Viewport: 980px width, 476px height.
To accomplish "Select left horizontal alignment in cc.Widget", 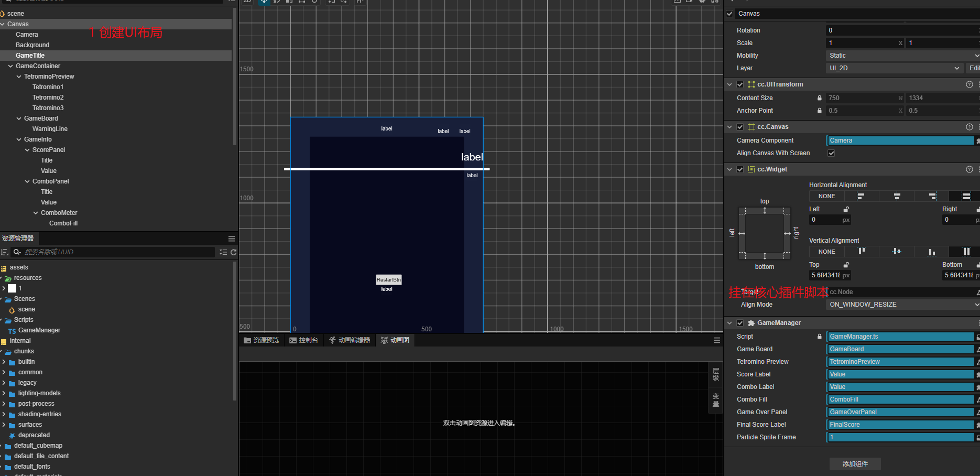I will (861, 196).
